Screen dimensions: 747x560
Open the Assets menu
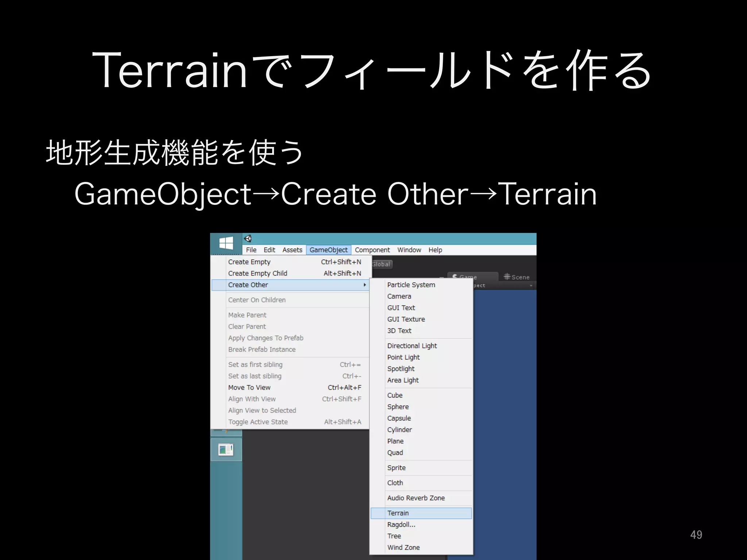[x=292, y=250]
